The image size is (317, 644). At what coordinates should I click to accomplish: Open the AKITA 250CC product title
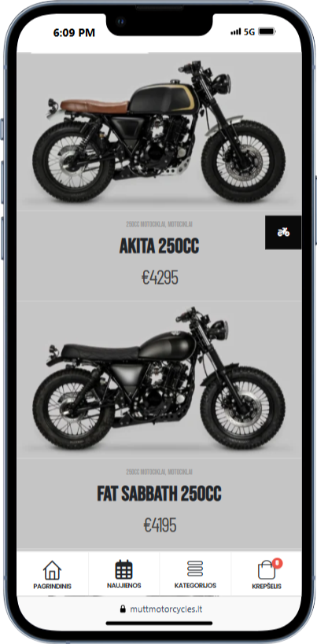(160, 246)
